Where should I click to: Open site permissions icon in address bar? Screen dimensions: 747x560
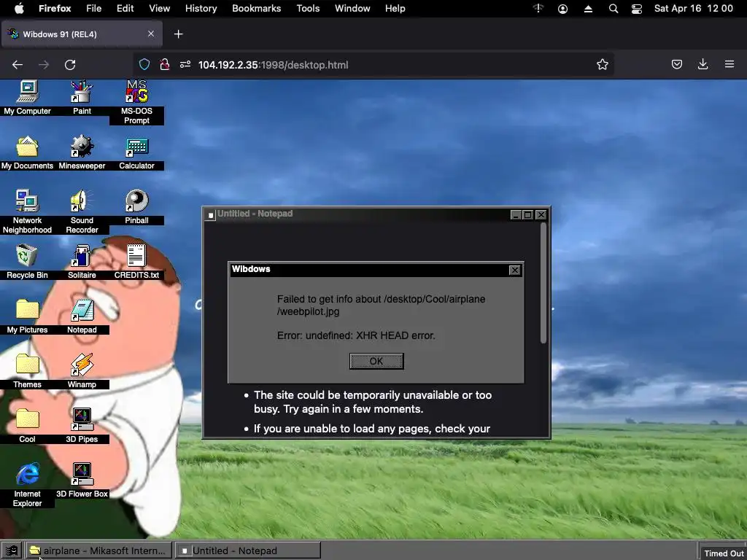185,64
